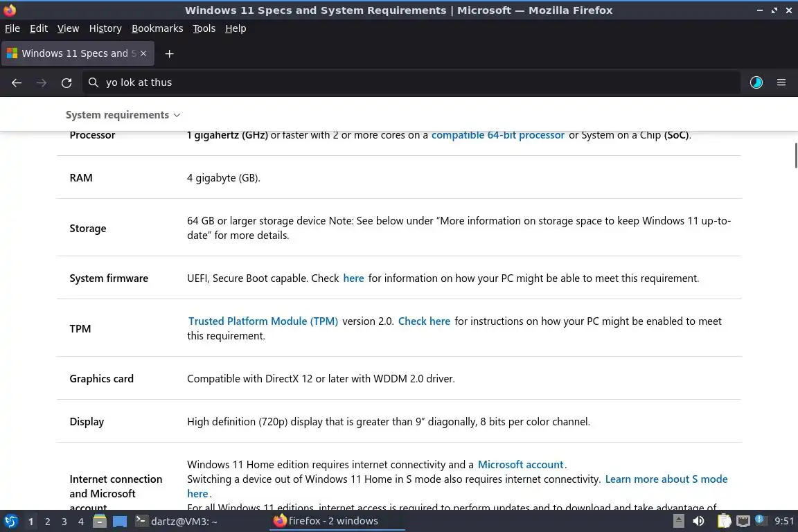Click the forward navigation arrow
Image resolution: width=798 pixels, height=532 pixels.
tap(42, 82)
